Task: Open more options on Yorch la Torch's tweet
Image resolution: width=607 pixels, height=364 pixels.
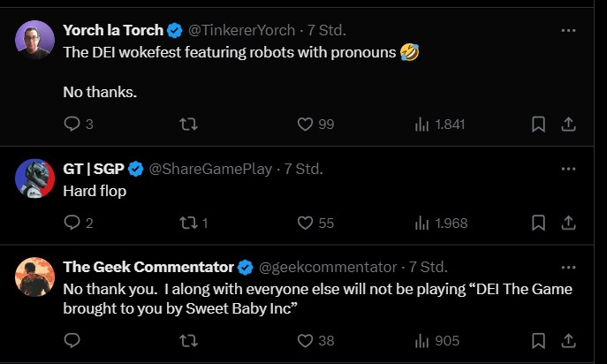Action: pos(569,29)
